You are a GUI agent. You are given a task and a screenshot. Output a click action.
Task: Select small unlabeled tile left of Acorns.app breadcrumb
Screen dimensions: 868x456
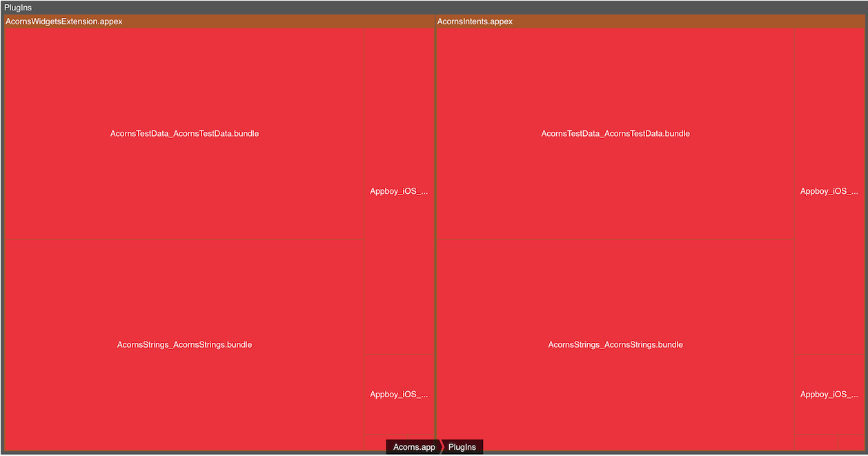376,443
